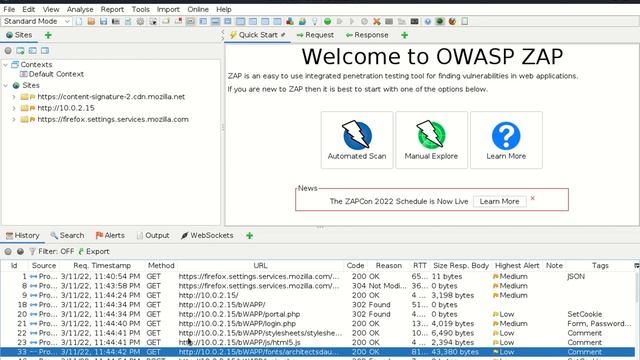This screenshot has height=360, width=640.
Task: Select Default Context in the tree
Action: pos(56,74)
